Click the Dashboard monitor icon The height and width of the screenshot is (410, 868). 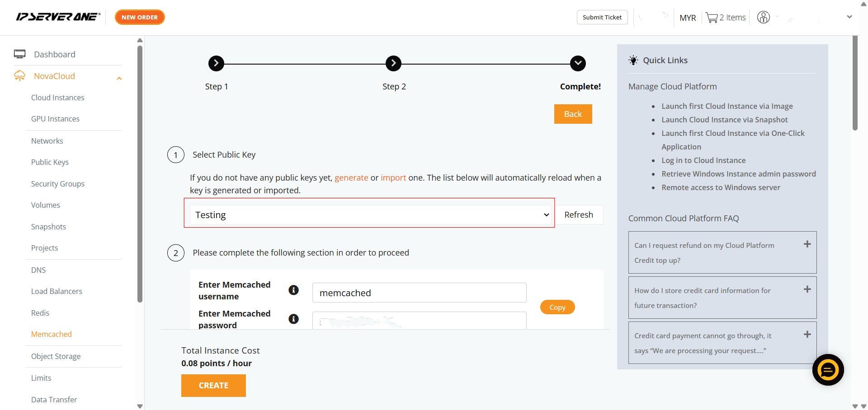pos(19,54)
